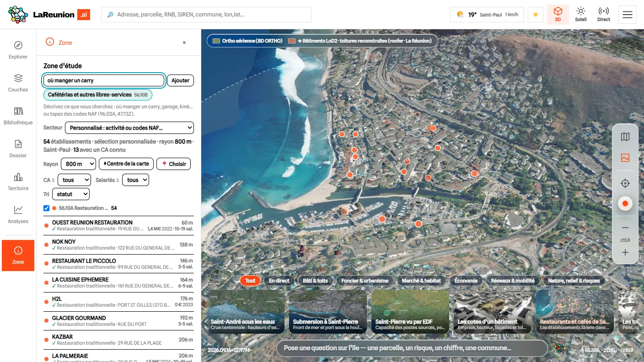Uncheck the 56.10A Restauration checkbox
The image size is (644, 362).
point(46,208)
